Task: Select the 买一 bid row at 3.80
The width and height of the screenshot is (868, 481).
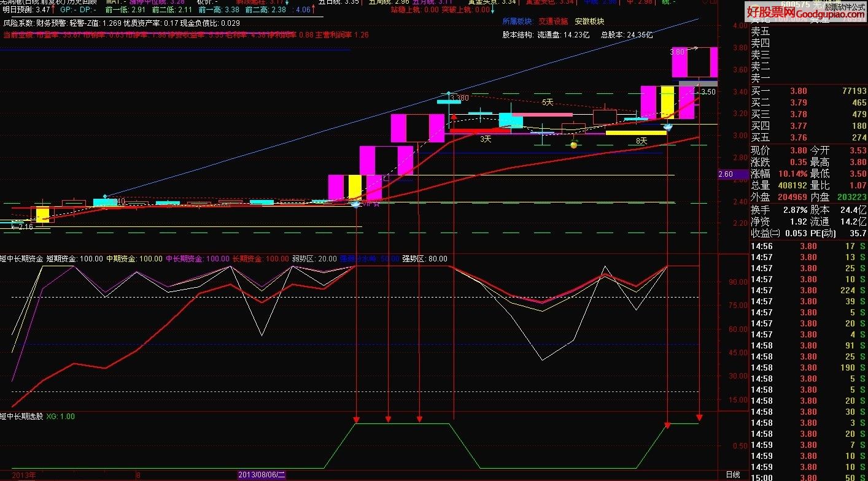Action: (x=809, y=91)
